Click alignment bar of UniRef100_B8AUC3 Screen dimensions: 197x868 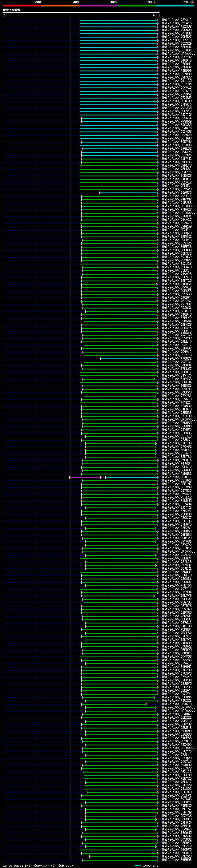(129, 193)
